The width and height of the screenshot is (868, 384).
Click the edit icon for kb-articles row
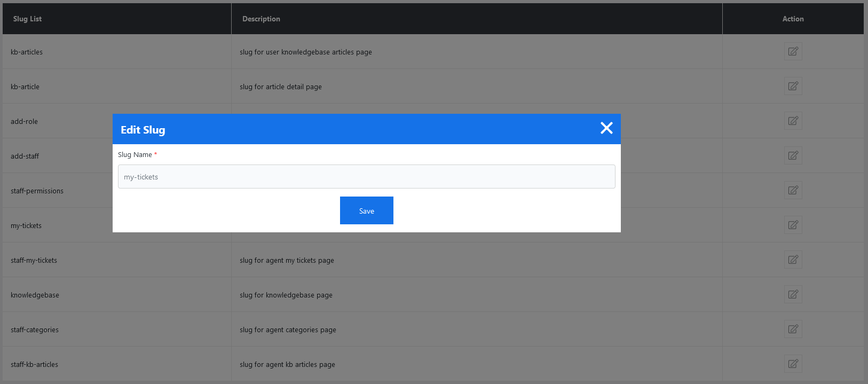pos(793,52)
